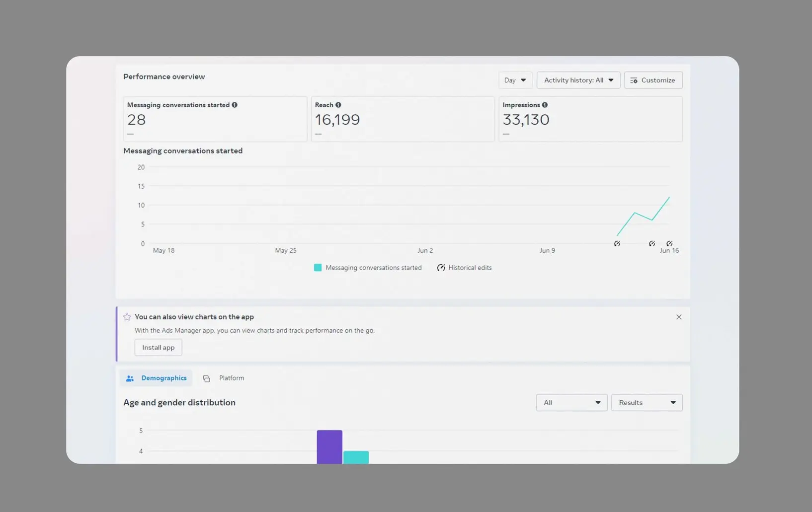Click the star icon in app banner
Screen dimensions: 812x512
[127, 317]
